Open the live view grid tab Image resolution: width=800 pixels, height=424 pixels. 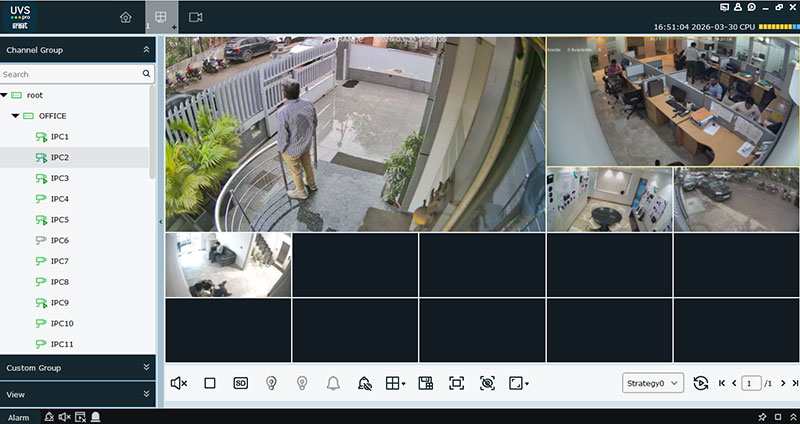click(161, 17)
